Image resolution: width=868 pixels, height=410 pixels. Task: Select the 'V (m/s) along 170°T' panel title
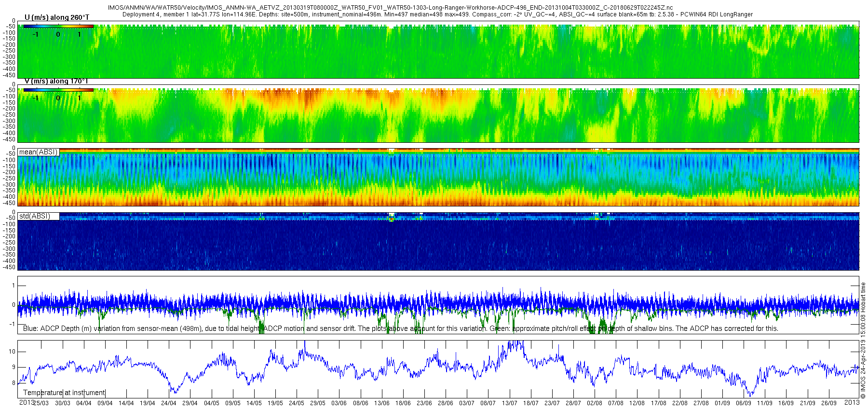point(56,81)
